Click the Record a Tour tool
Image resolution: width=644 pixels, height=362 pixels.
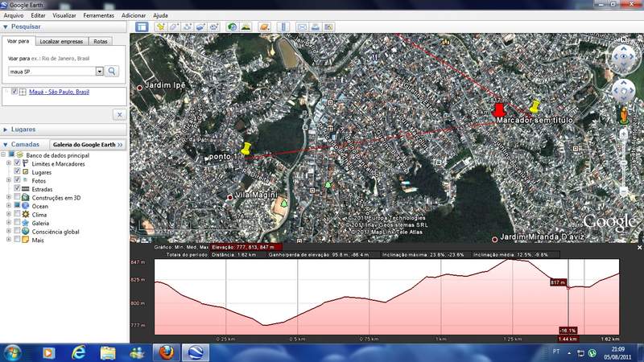[214, 27]
